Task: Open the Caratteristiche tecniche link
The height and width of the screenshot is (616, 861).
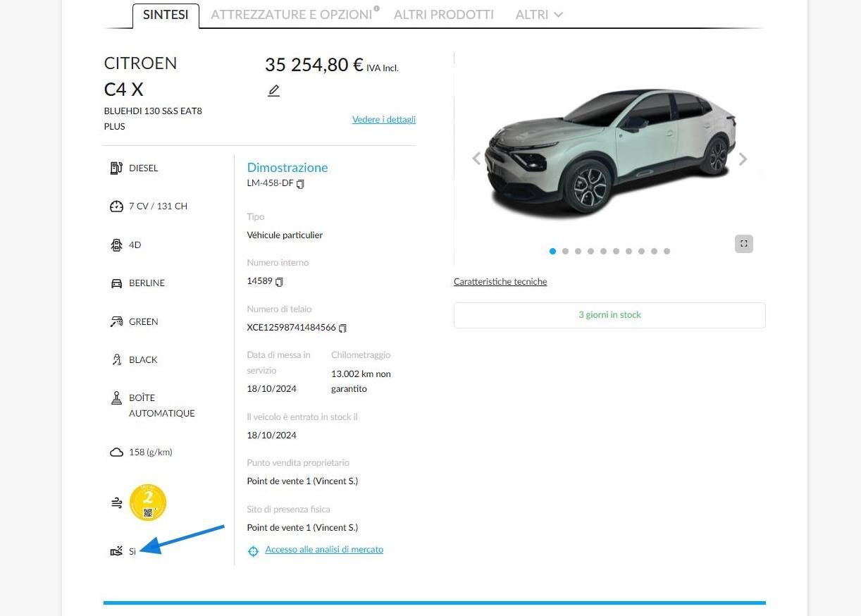Action: [500, 282]
